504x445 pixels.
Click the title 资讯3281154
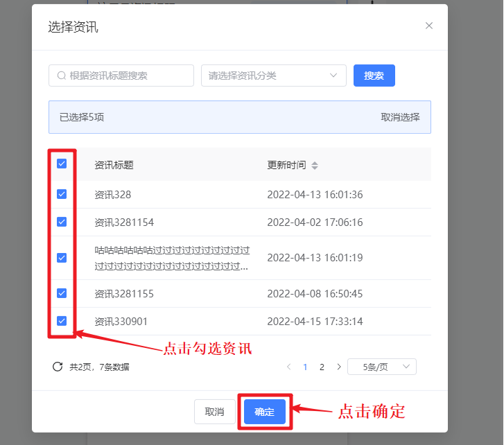124,222
